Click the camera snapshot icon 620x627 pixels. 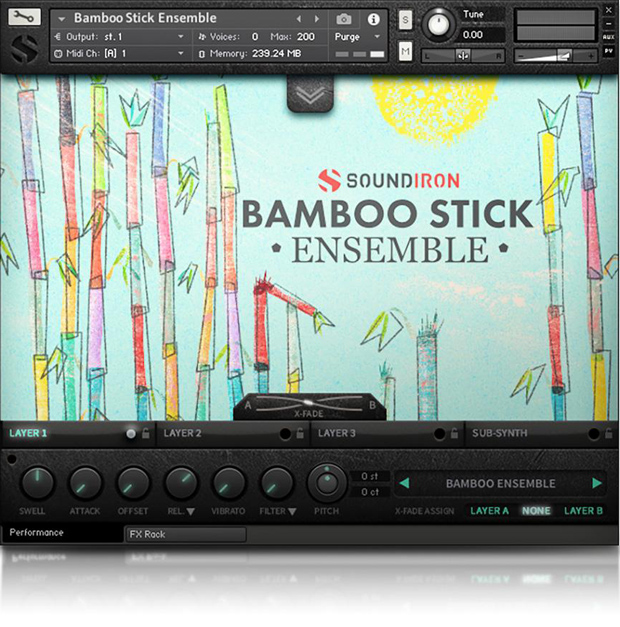click(x=344, y=19)
